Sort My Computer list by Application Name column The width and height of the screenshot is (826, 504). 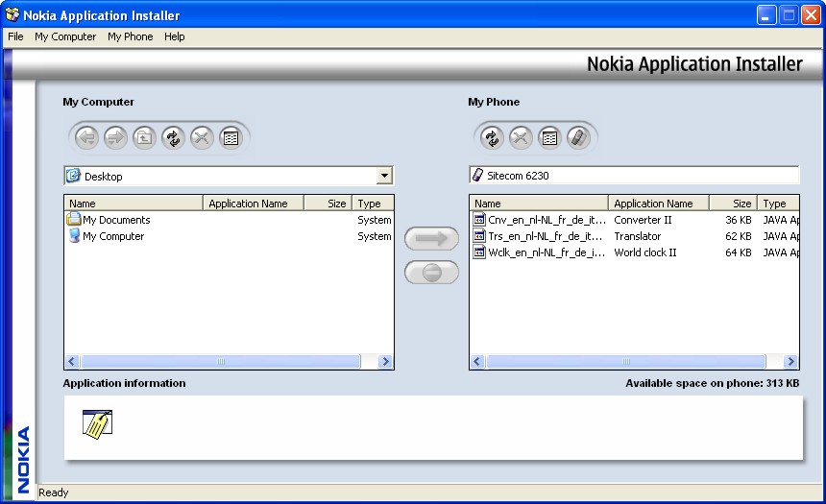pyautogui.click(x=254, y=204)
